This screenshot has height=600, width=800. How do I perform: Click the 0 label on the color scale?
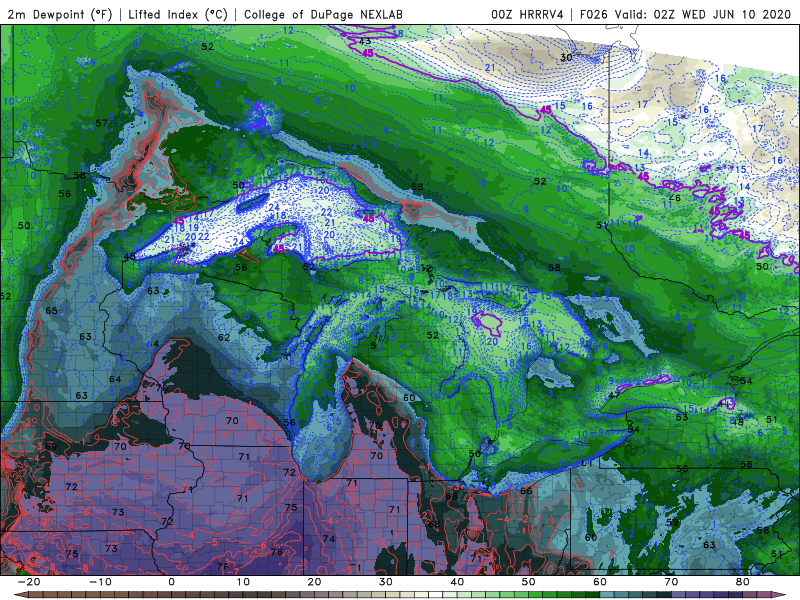pyautogui.click(x=171, y=582)
